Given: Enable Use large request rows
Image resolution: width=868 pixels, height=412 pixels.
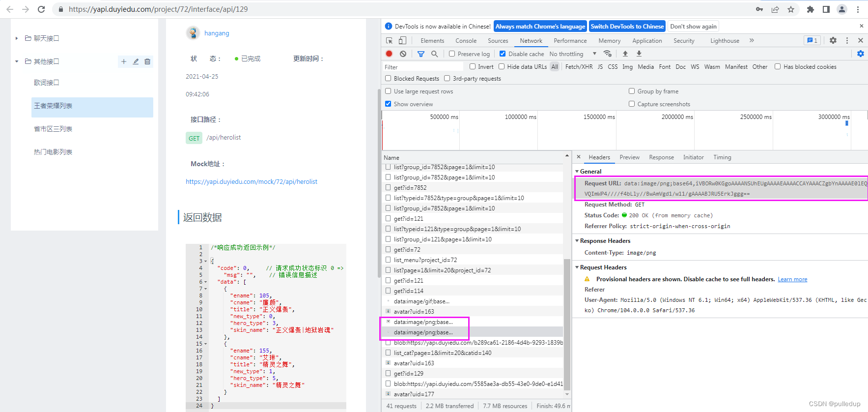Looking at the screenshot, I should 388,91.
